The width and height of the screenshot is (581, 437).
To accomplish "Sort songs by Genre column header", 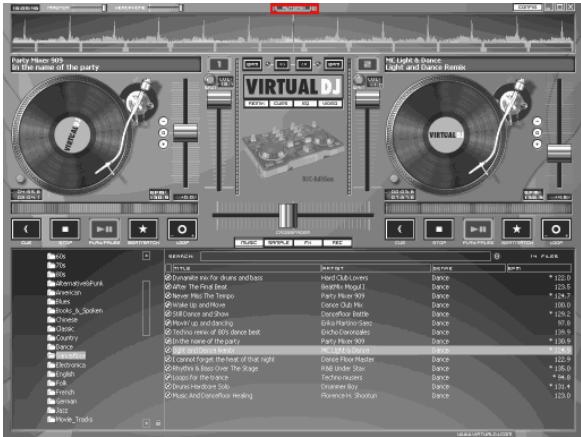I will [x=468, y=268].
